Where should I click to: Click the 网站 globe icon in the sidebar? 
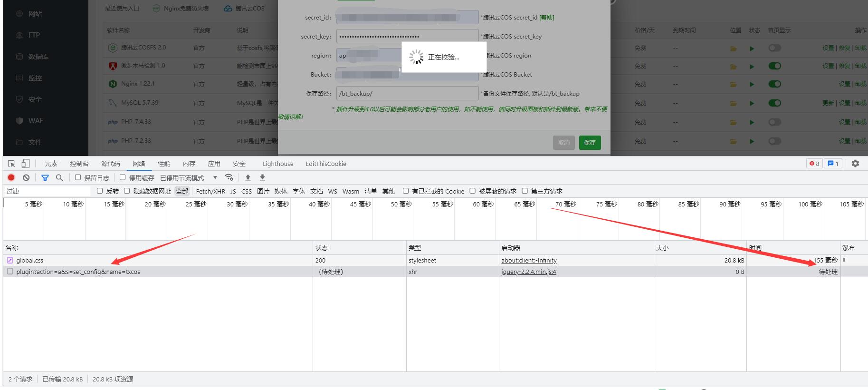19,14
